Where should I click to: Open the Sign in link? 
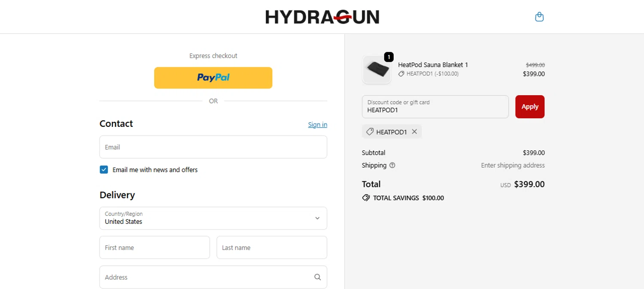click(x=318, y=125)
